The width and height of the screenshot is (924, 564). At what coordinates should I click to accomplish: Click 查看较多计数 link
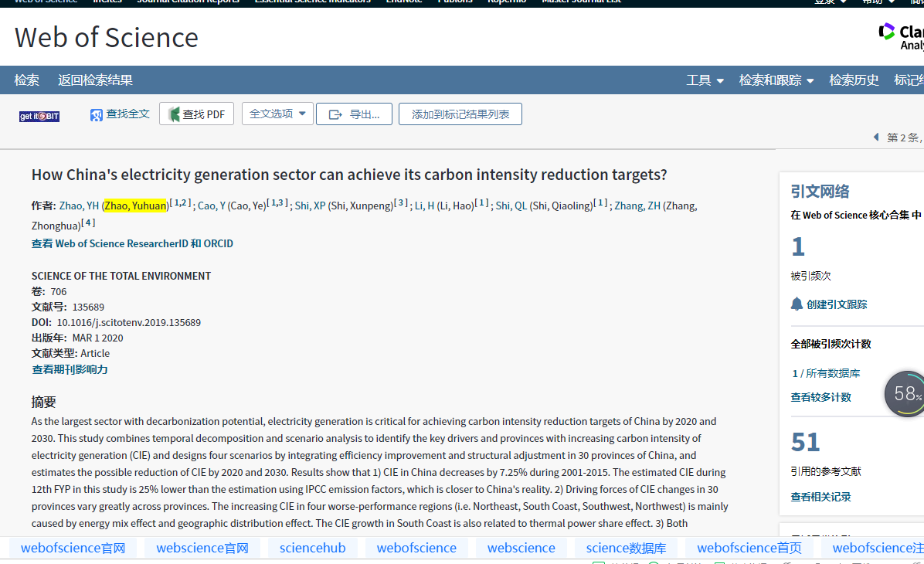pyautogui.click(x=821, y=397)
